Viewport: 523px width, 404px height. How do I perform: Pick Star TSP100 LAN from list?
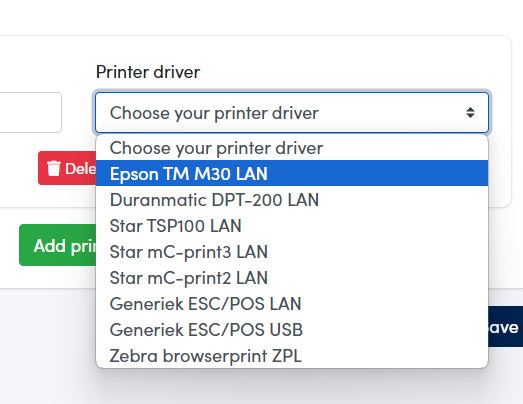(x=292, y=226)
